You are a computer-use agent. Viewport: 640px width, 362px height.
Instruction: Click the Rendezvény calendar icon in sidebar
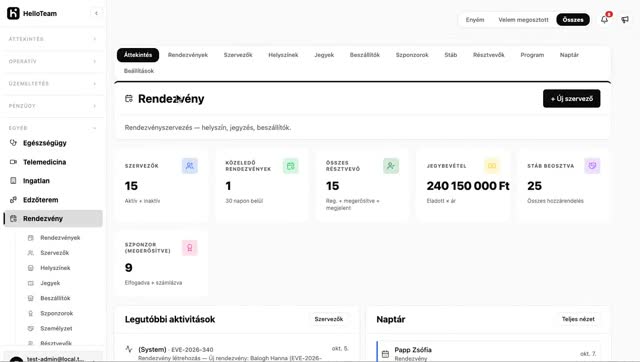(x=13, y=218)
